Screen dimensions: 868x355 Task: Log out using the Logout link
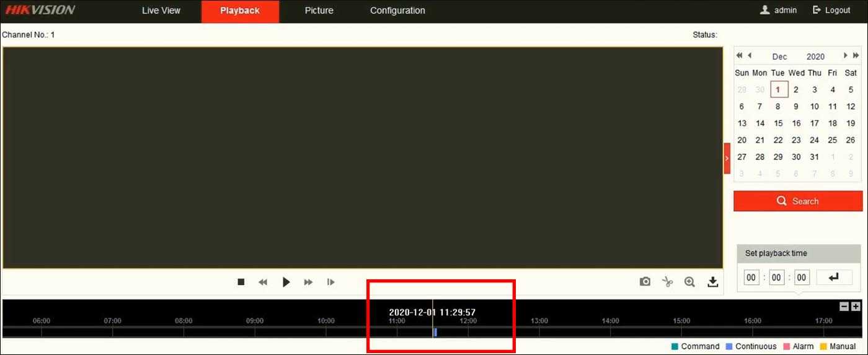831,11
